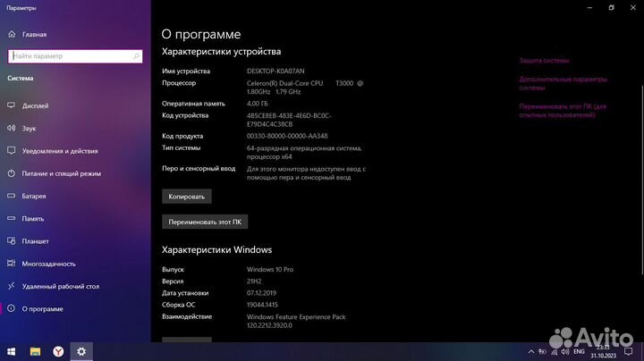Click the vertical scrollbar of About page
644x361 pixels.
pos(642,180)
